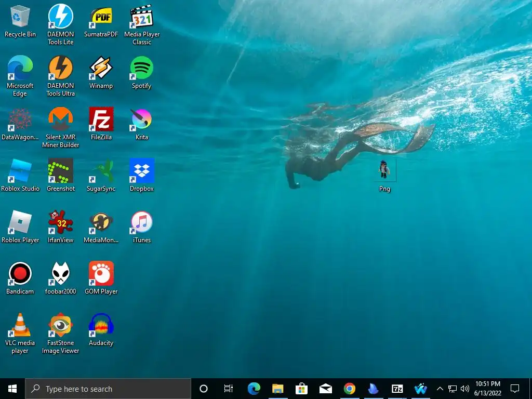Select the foobar2000 shortcut
This screenshot has width=532, height=399.
(60, 278)
